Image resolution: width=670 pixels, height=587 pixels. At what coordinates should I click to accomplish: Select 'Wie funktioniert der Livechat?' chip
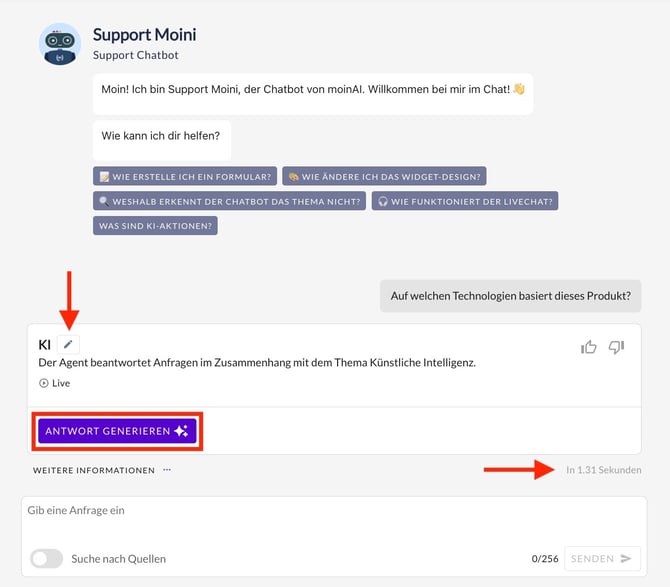(x=465, y=201)
